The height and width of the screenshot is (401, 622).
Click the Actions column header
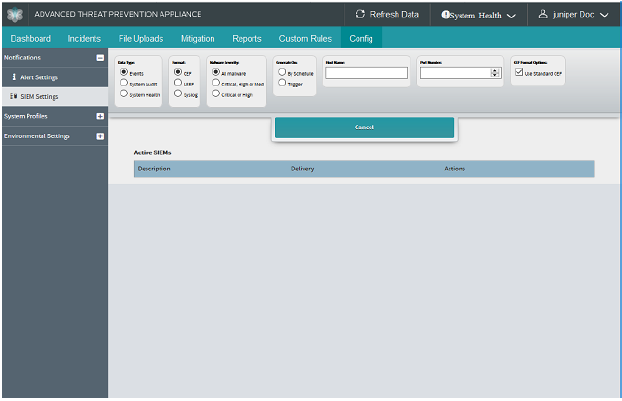(455, 169)
